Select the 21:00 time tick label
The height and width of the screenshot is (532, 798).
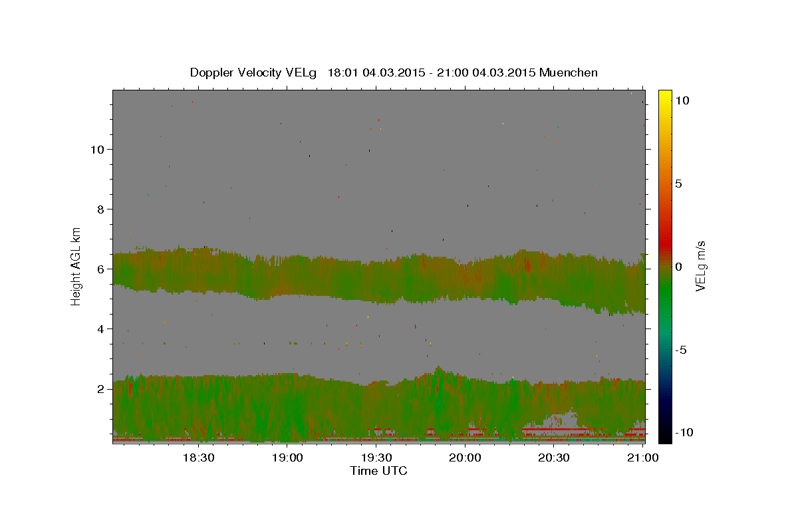point(642,458)
